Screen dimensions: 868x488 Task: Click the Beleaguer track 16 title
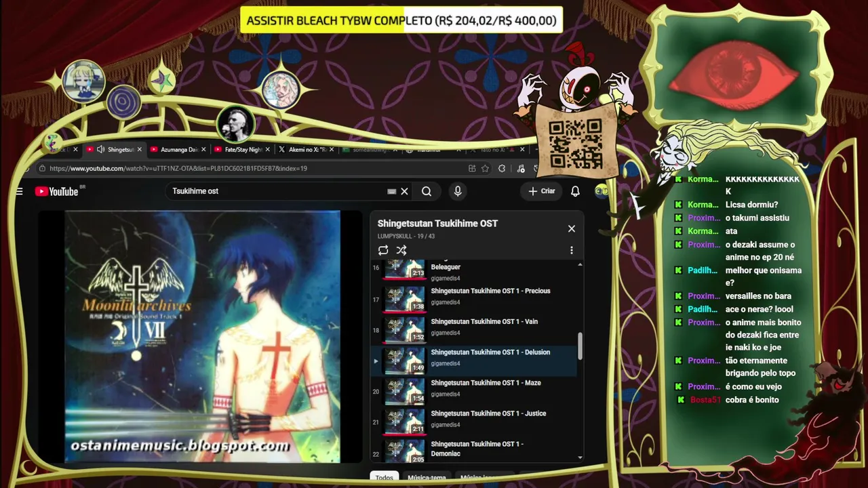click(446, 267)
